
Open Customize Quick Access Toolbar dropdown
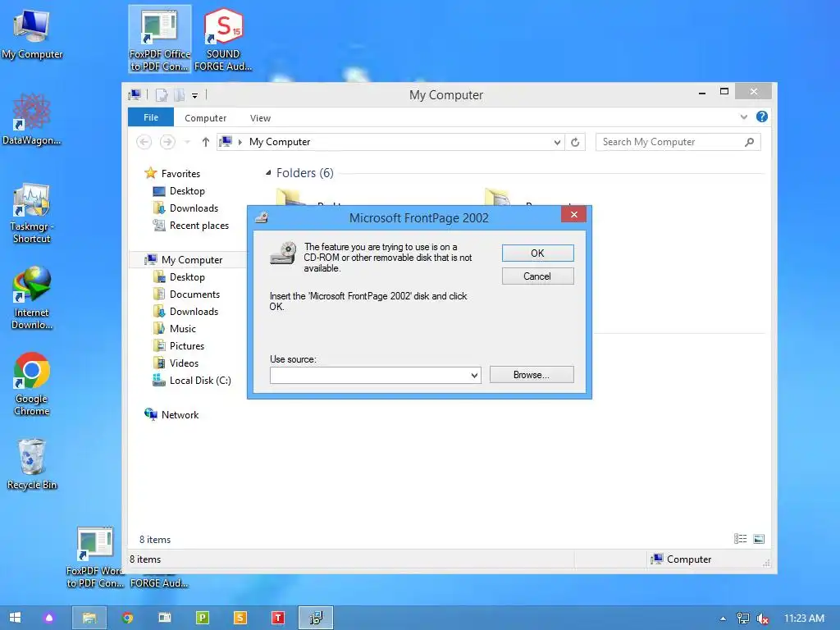click(195, 96)
